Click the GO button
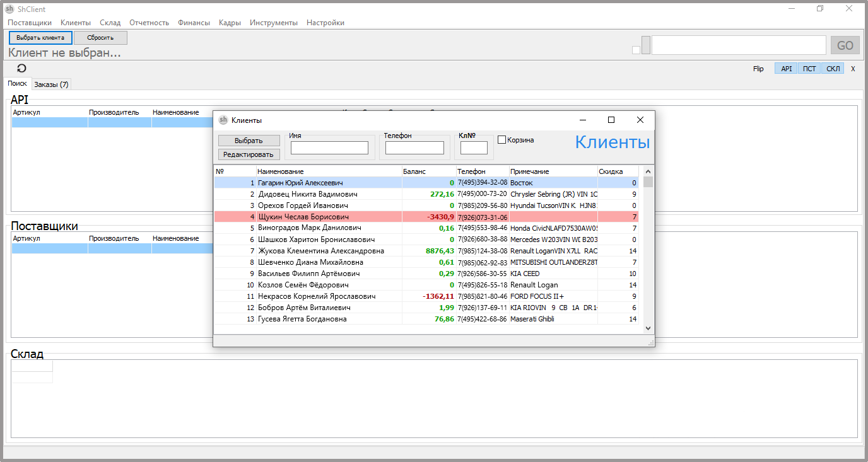Viewport: 868px width, 462px height. tap(845, 45)
